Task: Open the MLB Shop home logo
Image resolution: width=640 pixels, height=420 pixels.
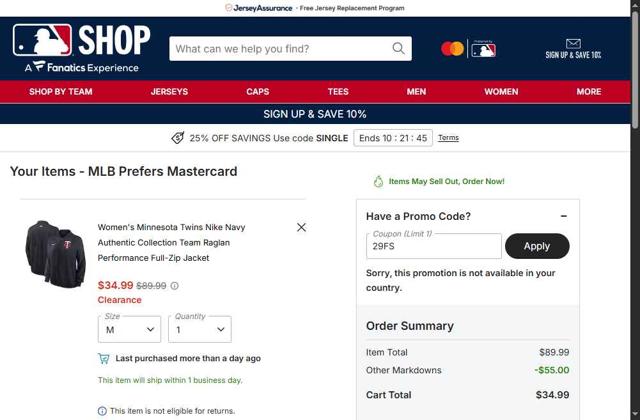Action: pos(82,48)
